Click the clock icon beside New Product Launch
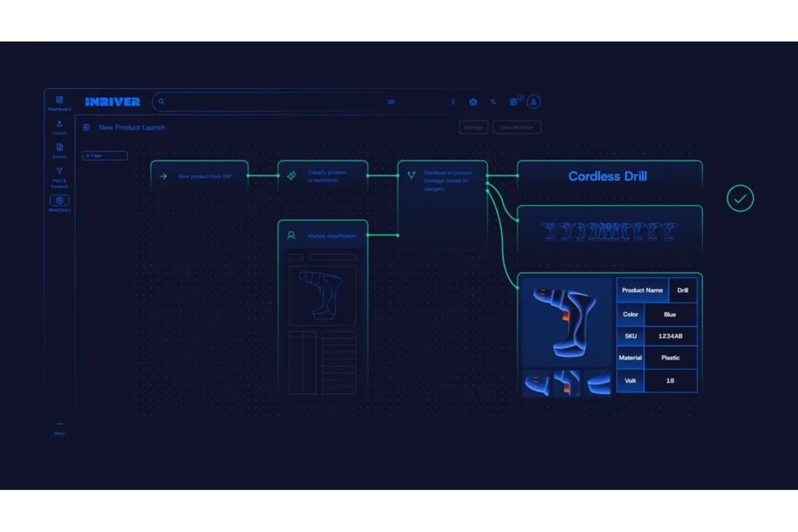 click(86, 127)
